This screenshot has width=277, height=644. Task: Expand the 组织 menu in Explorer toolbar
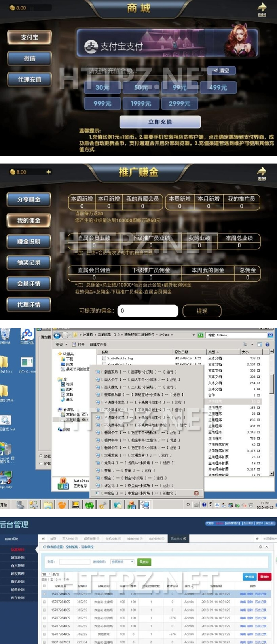[61, 344]
